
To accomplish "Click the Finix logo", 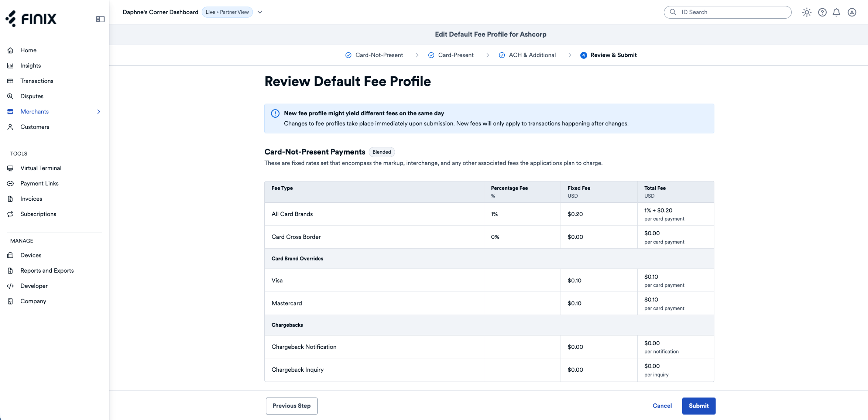I will tap(31, 19).
